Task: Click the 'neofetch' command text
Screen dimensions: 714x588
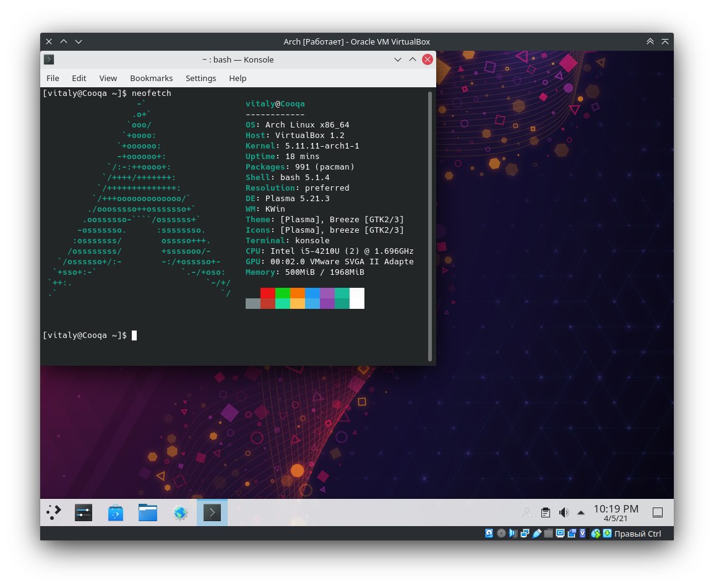Action: click(x=151, y=93)
